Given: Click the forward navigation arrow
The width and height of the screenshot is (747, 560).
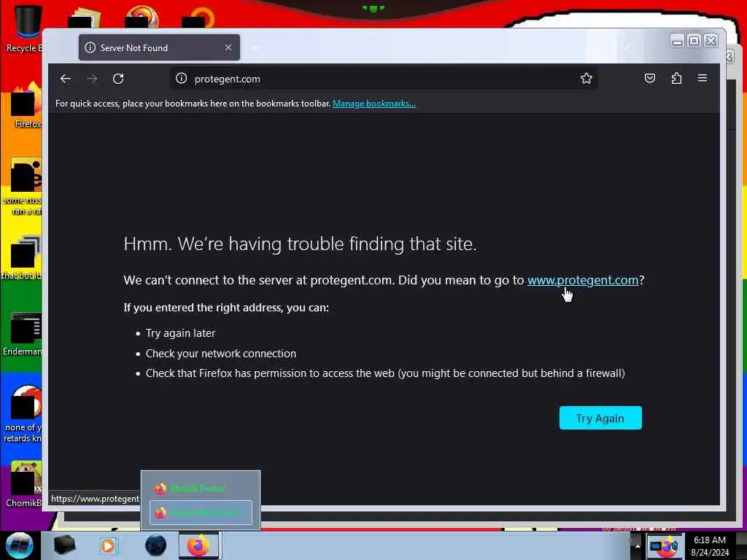Looking at the screenshot, I should (92, 79).
